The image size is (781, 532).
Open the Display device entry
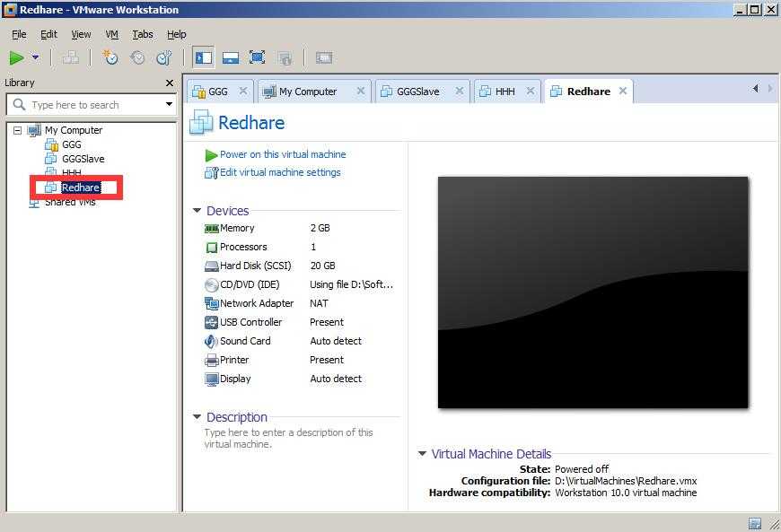coord(235,379)
